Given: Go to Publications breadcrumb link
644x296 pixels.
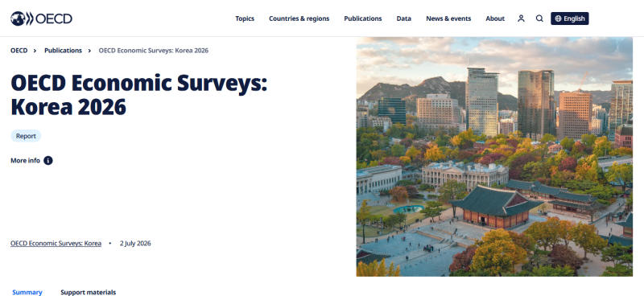Looking at the screenshot, I should 63,51.
